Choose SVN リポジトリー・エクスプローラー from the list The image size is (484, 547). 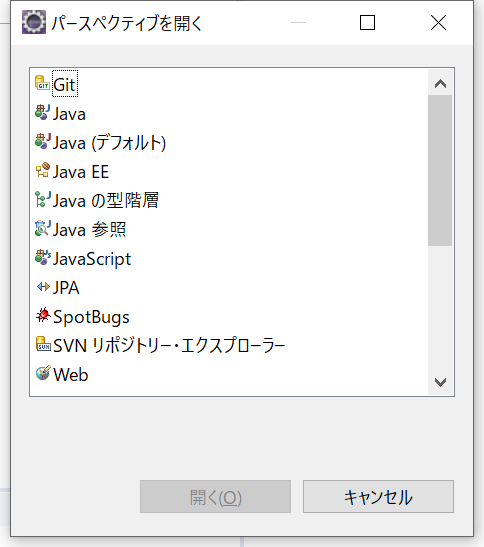pos(169,345)
